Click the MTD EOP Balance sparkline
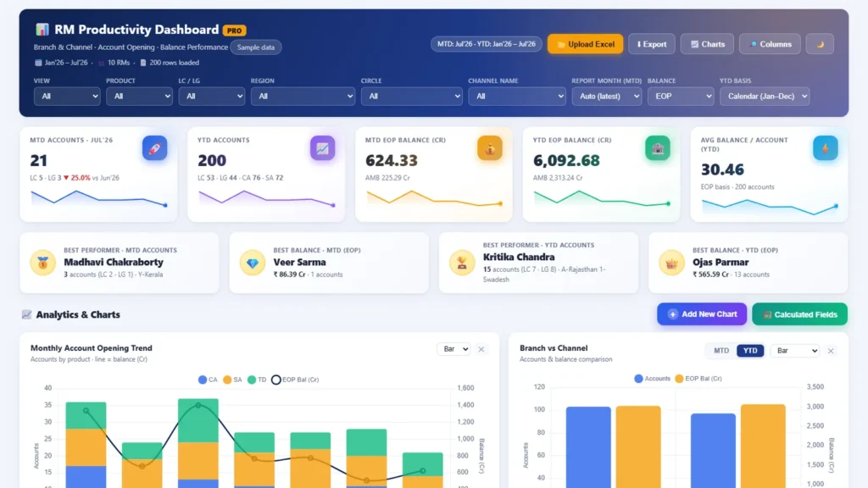 (x=435, y=198)
